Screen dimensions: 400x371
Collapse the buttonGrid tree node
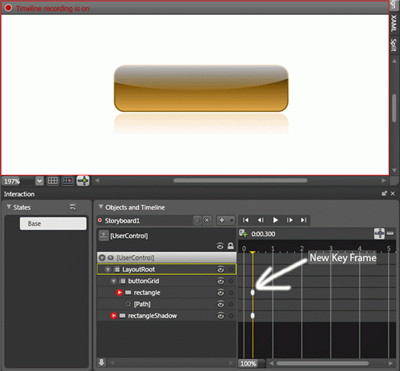tap(114, 281)
